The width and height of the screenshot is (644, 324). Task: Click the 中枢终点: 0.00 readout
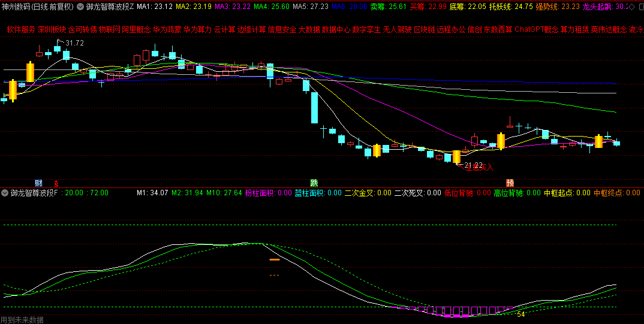point(617,193)
